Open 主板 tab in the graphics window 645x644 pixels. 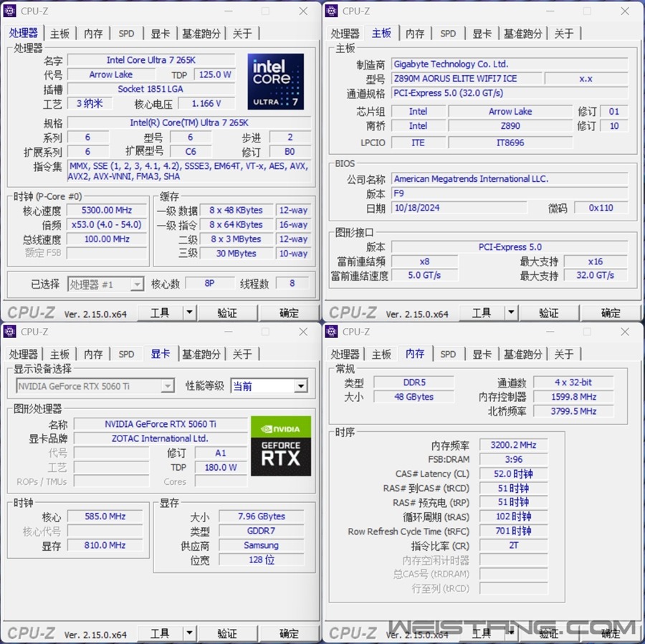tap(59, 354)
